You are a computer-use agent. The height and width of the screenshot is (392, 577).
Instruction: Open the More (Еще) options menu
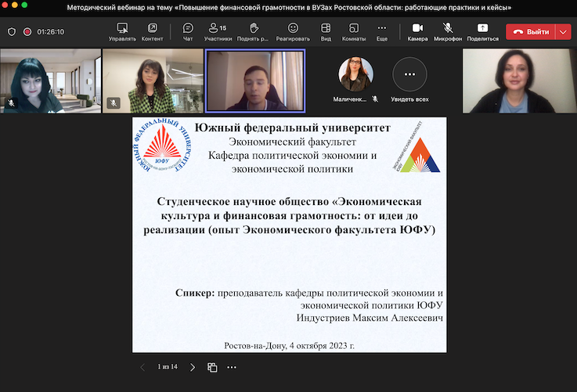382,32
